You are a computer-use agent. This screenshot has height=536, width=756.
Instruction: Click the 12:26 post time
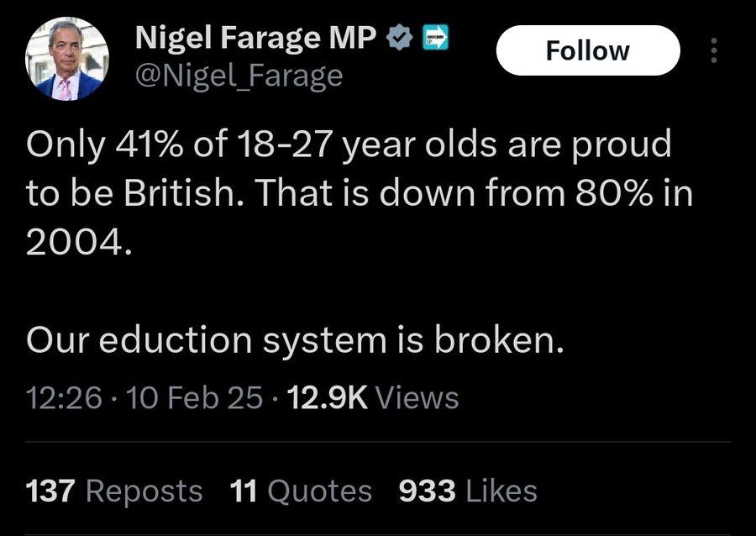coord(64,397)
